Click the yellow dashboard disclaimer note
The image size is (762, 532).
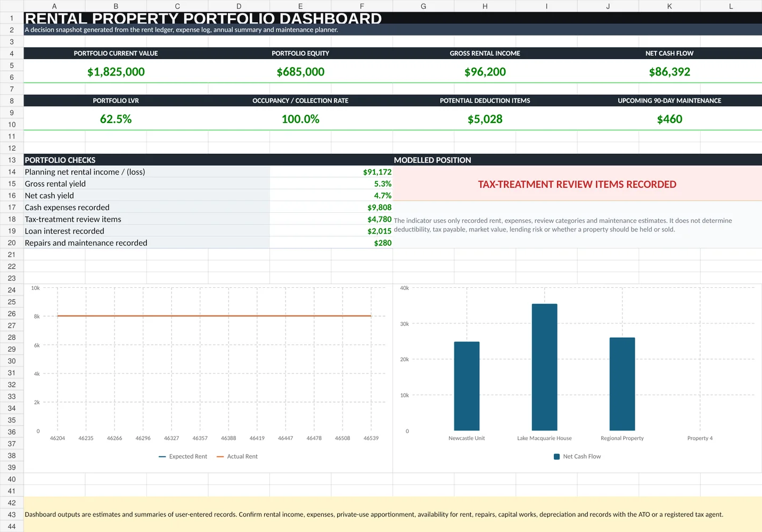coord(393,514)
